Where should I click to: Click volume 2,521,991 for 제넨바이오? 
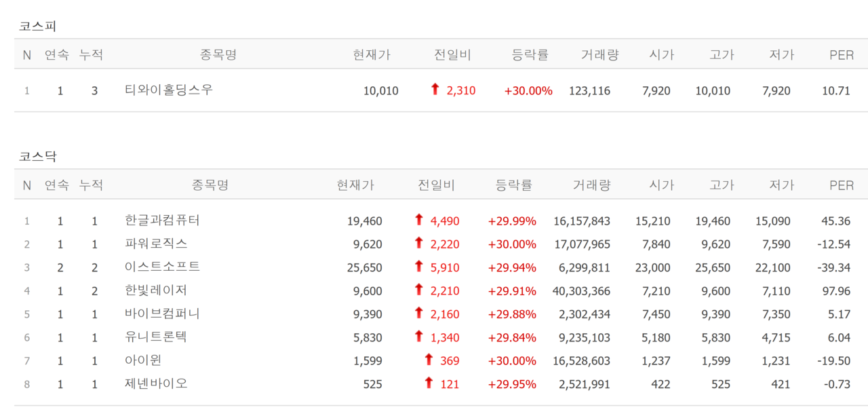tap(585, 384)
